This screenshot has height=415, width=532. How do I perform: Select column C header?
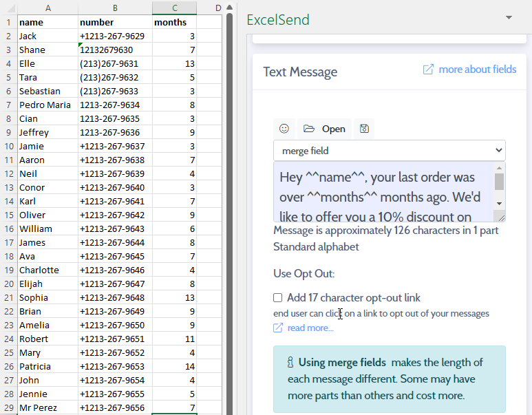(174, 8)
